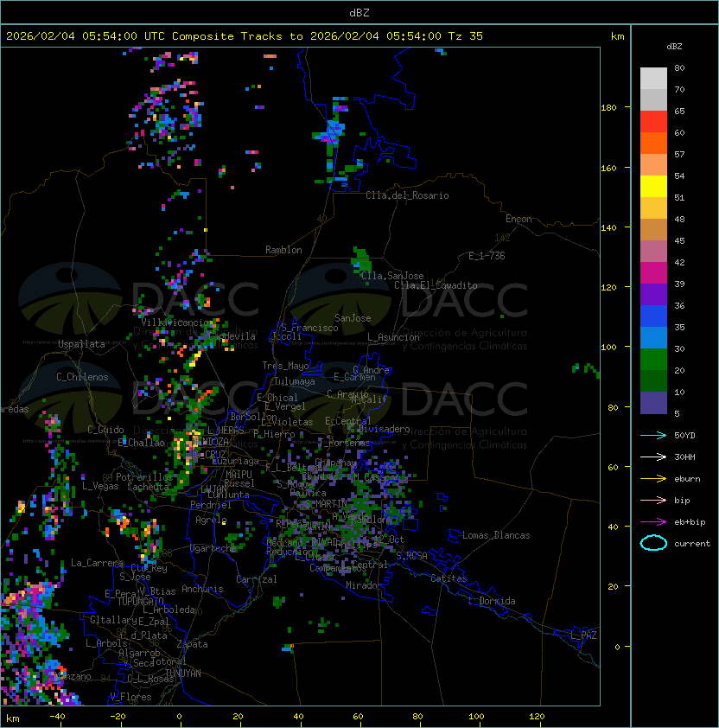Click the 'dBZ' heading above the color scale
This screenshot has height=728, width=719.
tap(674, 47)
